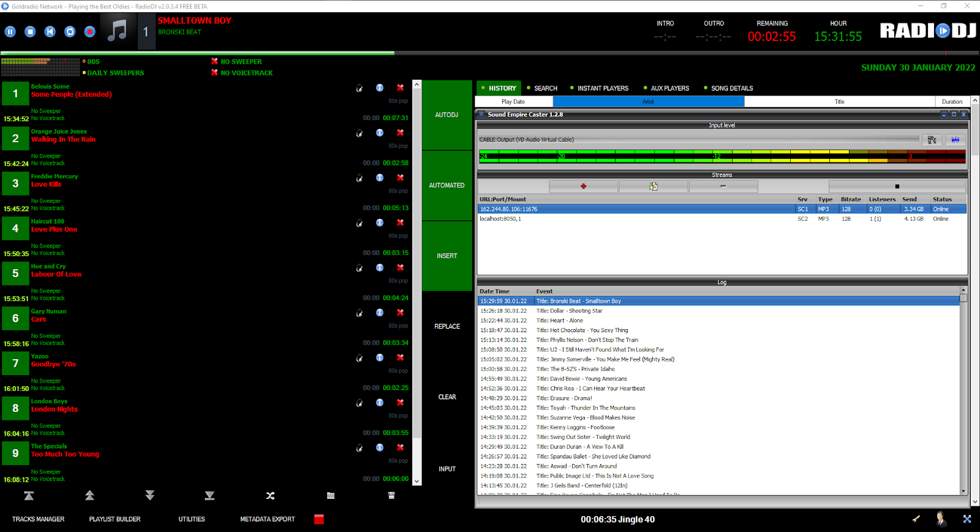Remove Too Much Too Young track
980x532 pixels.
(x=400, y=447)
